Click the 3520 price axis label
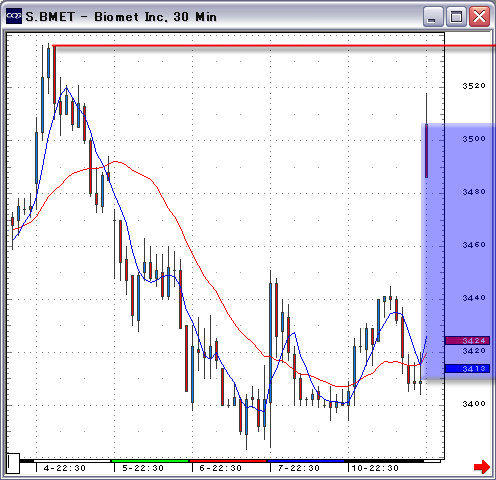The image size is (496, 480). 474,86
